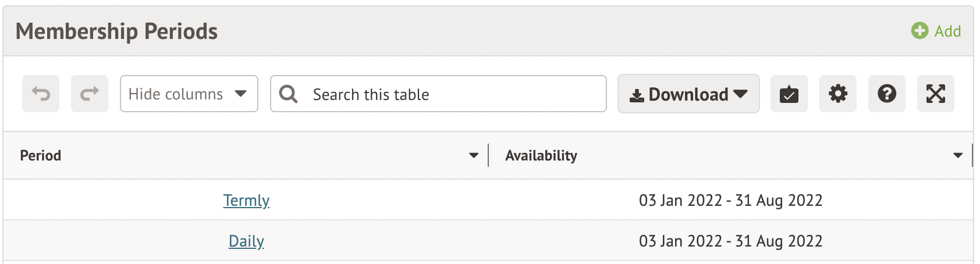Viewport: 980px width, 264px height.
Task: Click the Add text link
Action: tap(947, 31)
